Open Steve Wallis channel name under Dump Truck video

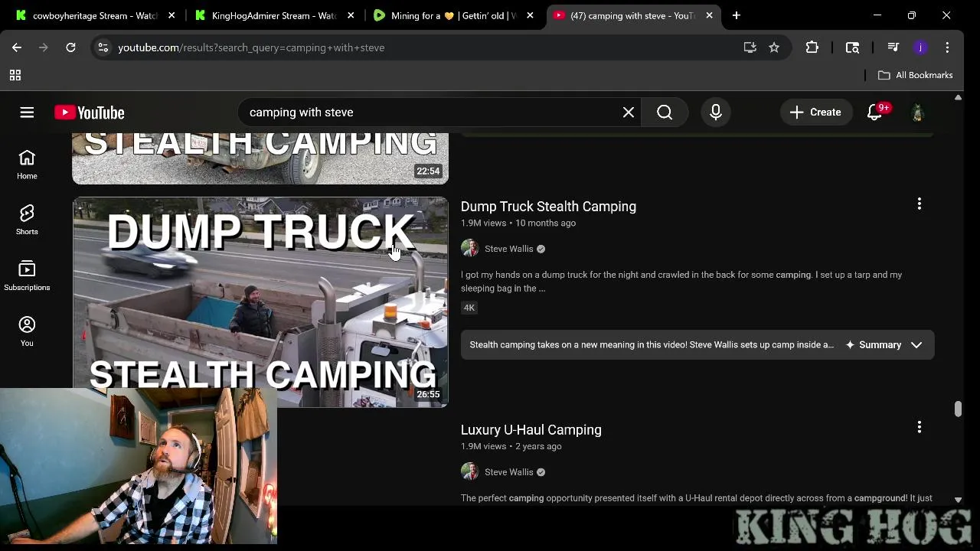[x=508, y=249]
